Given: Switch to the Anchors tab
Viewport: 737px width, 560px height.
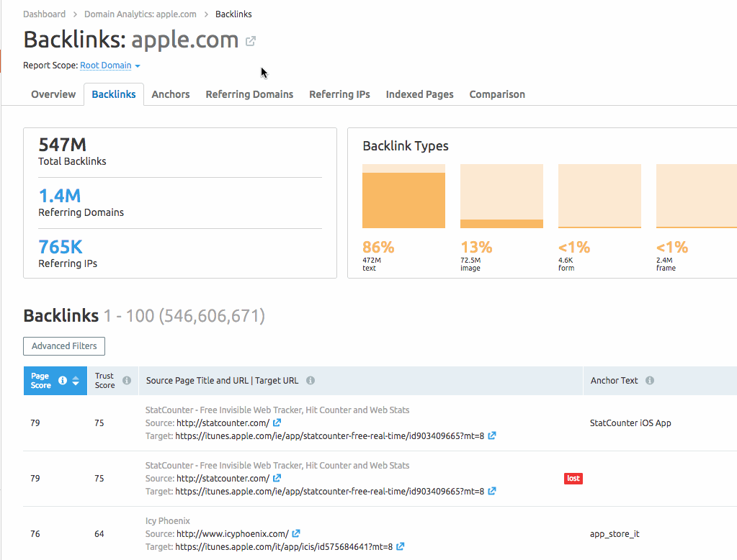Looking at the screenshot, I should pyautogui.click(x=171, y=94).
